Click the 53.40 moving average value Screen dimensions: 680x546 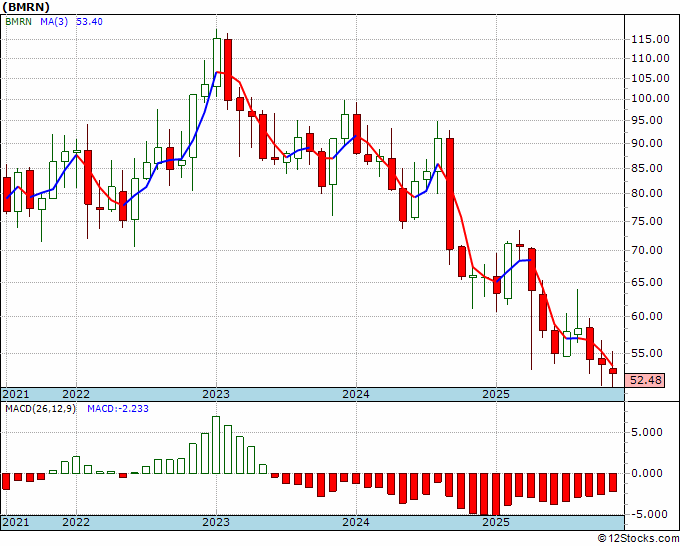(x=89, y=21)
